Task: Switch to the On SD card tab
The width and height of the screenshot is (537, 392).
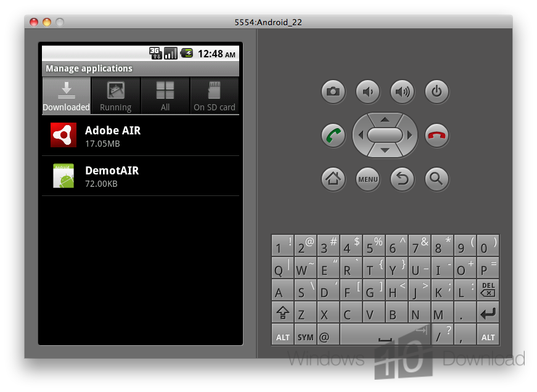Action: [x=215, y=96]
